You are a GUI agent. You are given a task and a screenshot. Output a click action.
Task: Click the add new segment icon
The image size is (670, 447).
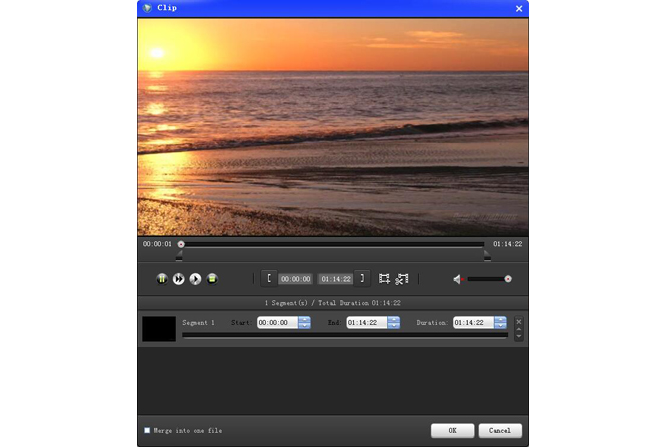384,279
